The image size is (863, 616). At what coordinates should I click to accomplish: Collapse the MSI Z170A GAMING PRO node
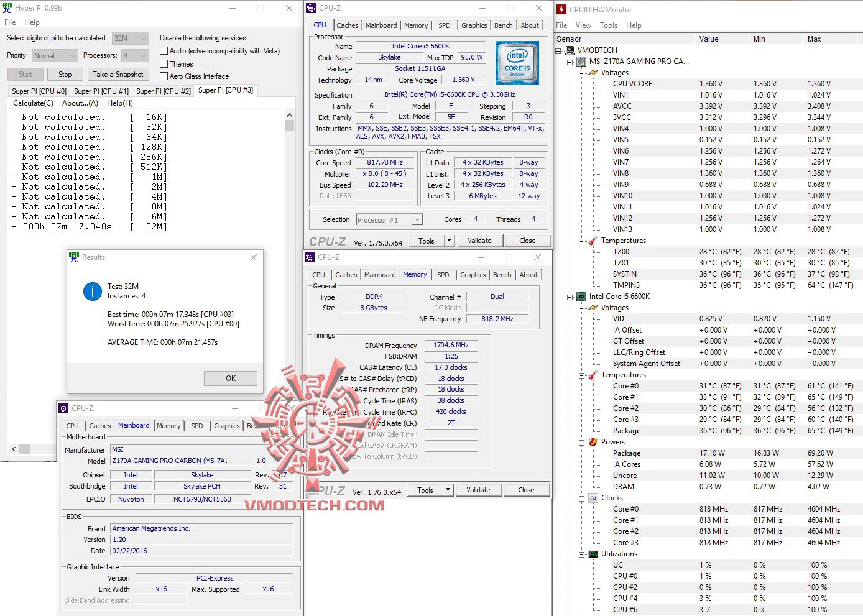[570, 62]
